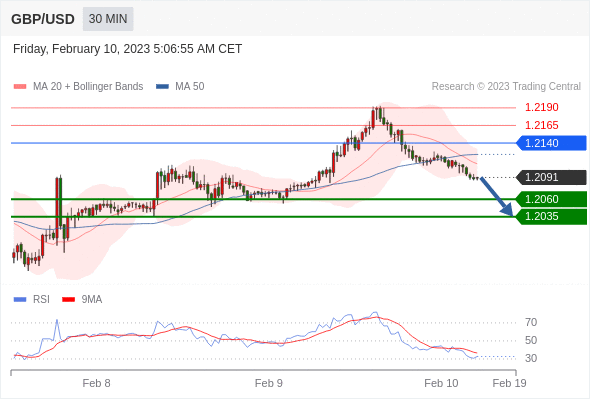Screen dimensions: 590x400
Task: Click the RSI 70 level label
Action: tap(531, 322)
